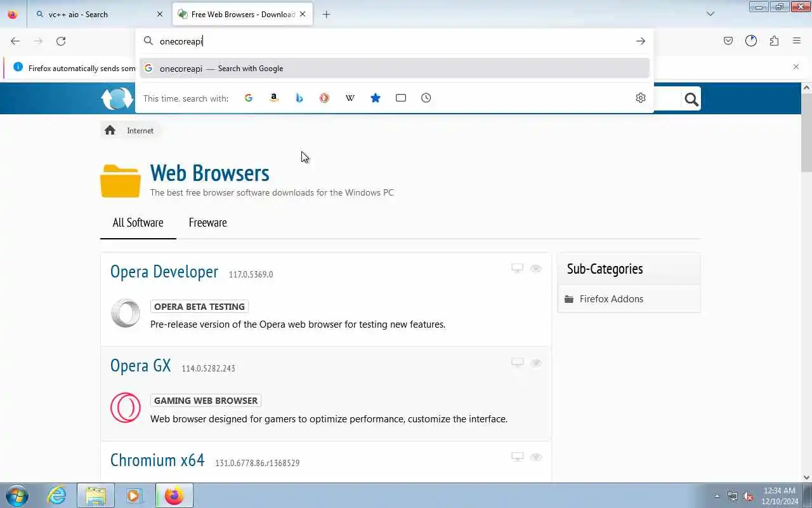Open Windows Explorer from the taskbar

coord(96,495)
